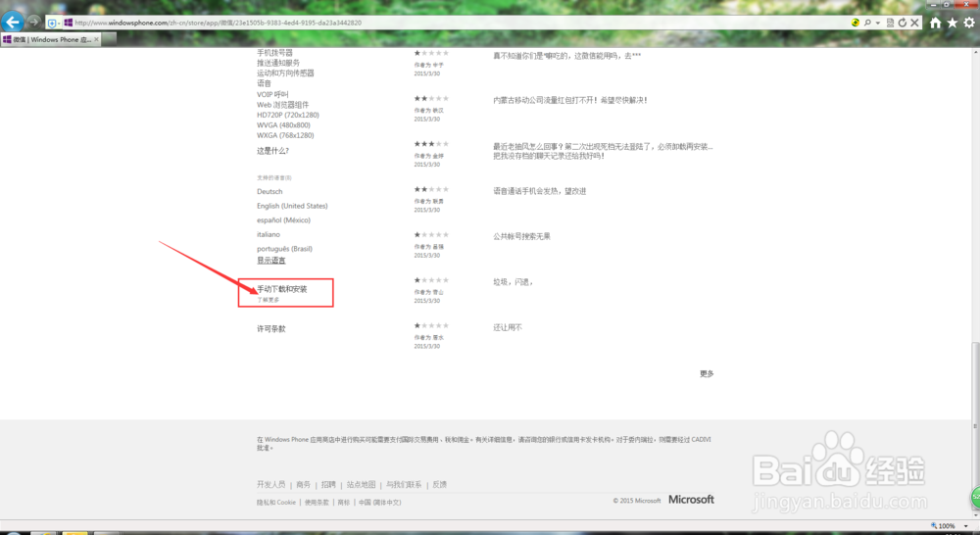Click the review 公共帐号搜索无果
The height and width of the screenshot is (535, 980).
521,236
